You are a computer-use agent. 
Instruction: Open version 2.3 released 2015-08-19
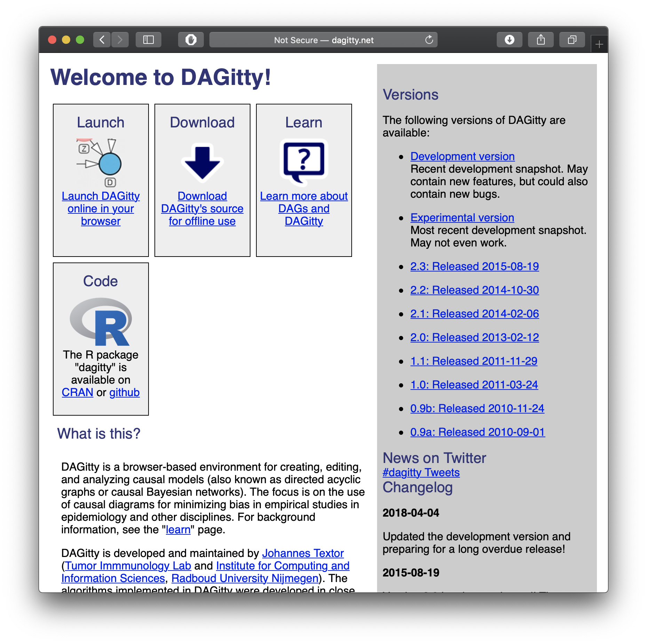coord(474,267)
